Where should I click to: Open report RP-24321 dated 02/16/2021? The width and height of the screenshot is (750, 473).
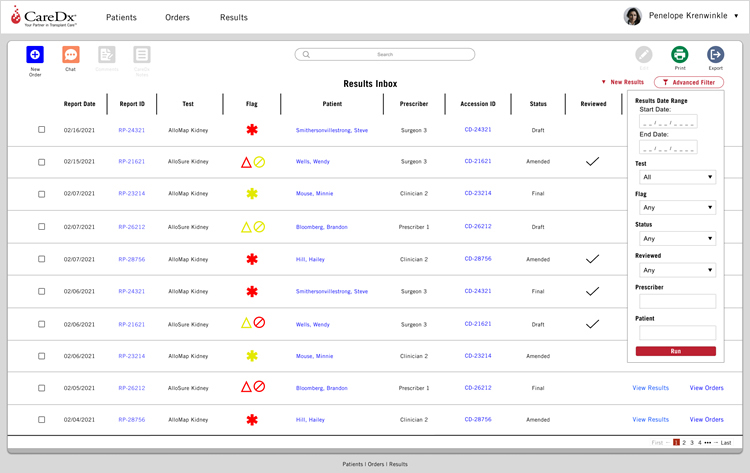point(132,130)
